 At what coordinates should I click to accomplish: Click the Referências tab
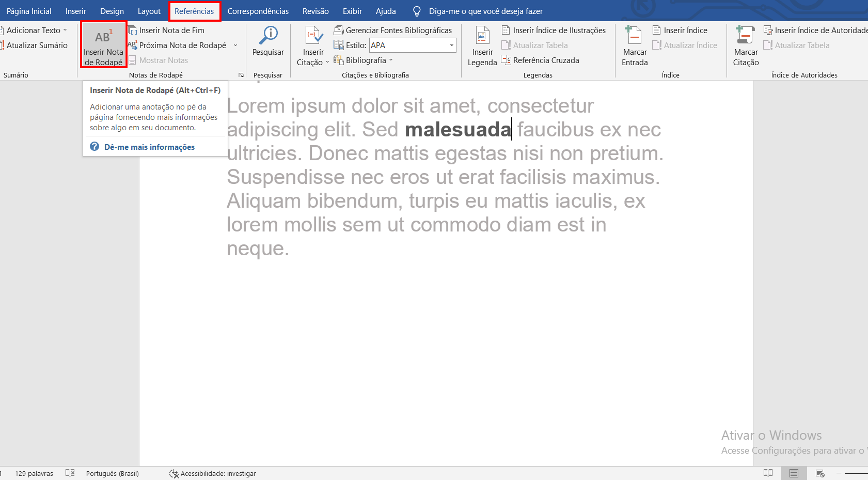click(x=194, y=11)
